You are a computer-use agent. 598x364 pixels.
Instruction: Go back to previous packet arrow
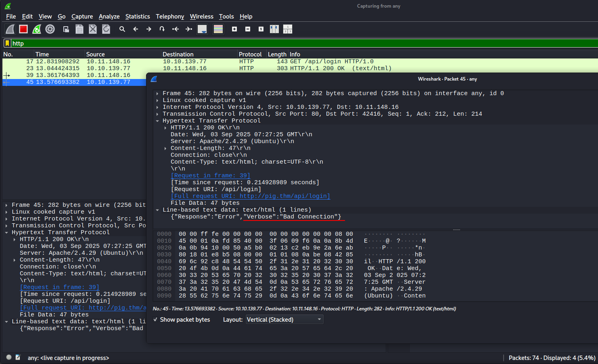pyautogui.click(x=136, y=29)
